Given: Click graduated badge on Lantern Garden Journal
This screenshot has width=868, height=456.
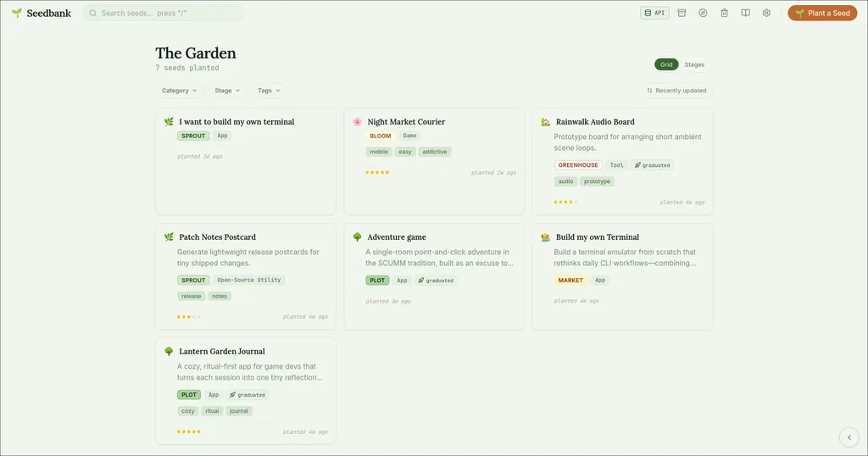Looking at the screenshot, I should 248,395.
